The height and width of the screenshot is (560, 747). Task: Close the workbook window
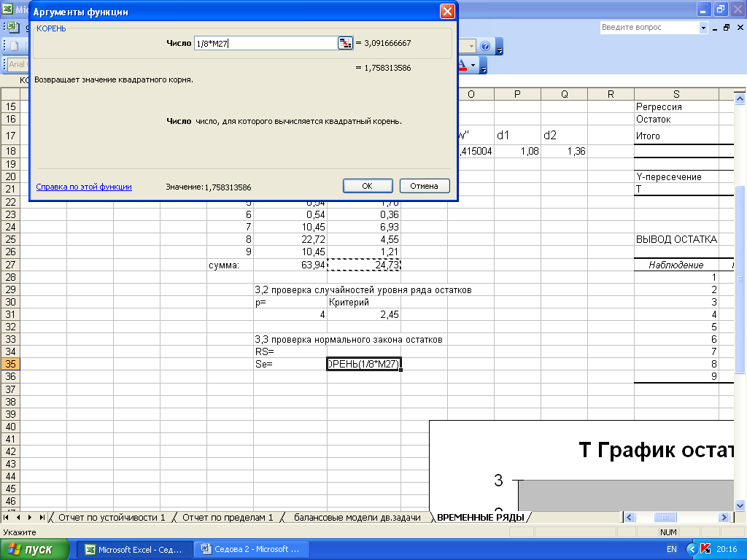(x=740, y=28)
